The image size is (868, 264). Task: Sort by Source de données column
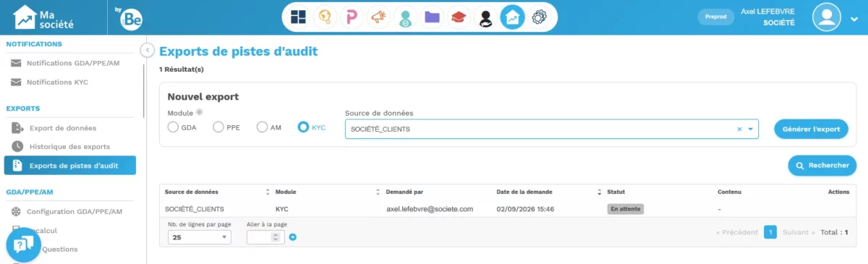pos(268,192)
